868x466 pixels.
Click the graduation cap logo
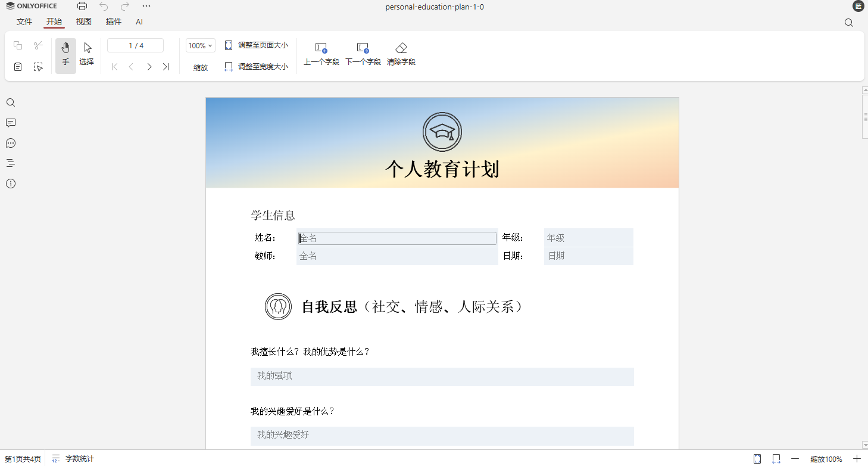[x=442, y=132]
